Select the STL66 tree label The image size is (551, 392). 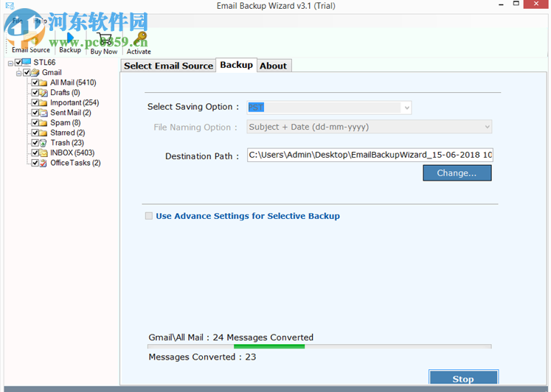(x=44, y=63)
